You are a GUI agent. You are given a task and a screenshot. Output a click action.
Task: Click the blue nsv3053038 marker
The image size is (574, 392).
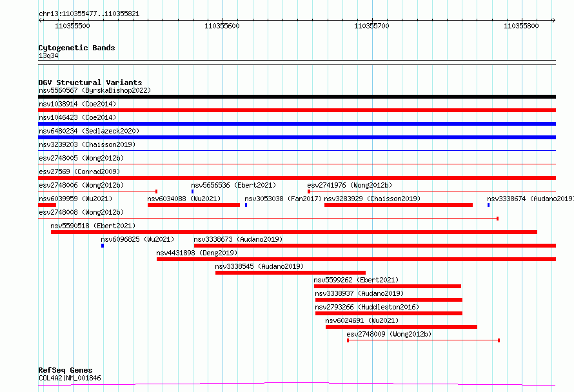click(246, 205)
